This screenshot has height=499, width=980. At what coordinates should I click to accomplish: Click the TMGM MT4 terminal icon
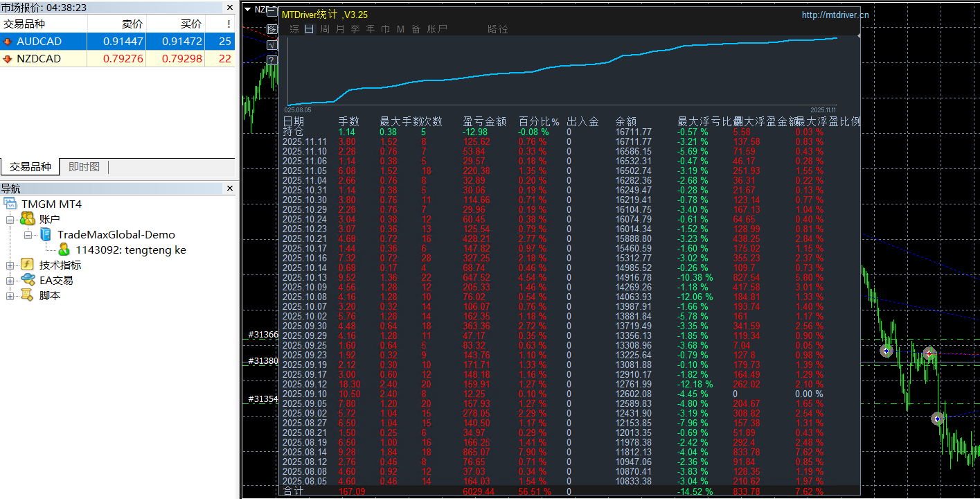(10, 204)
